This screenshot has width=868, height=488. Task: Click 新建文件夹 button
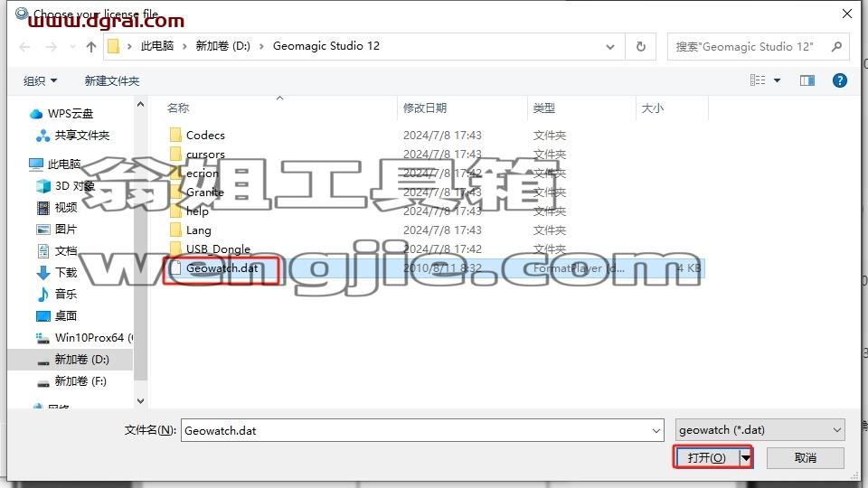tap(112, 80)
